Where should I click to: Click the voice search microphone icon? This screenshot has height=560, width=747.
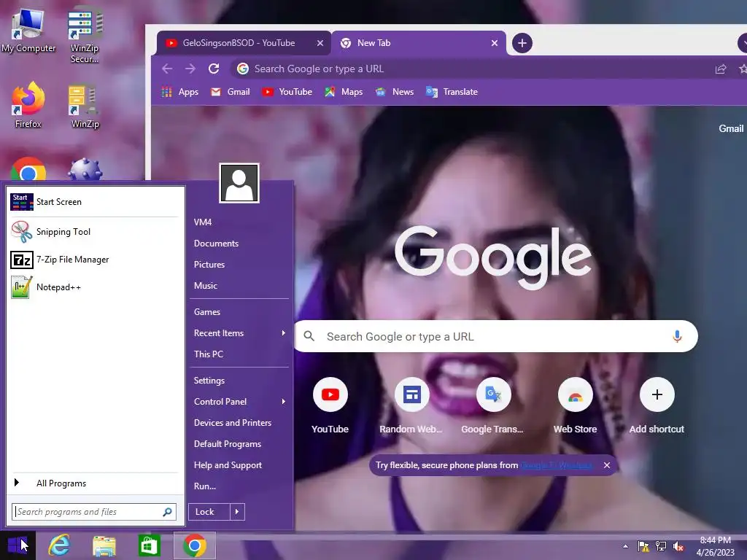click(x=677, y=336)
